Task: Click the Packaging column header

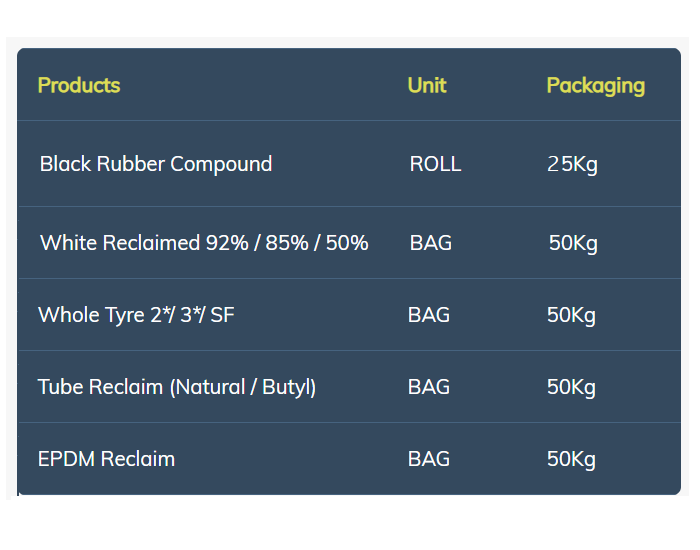Action: tap(596, 86)
